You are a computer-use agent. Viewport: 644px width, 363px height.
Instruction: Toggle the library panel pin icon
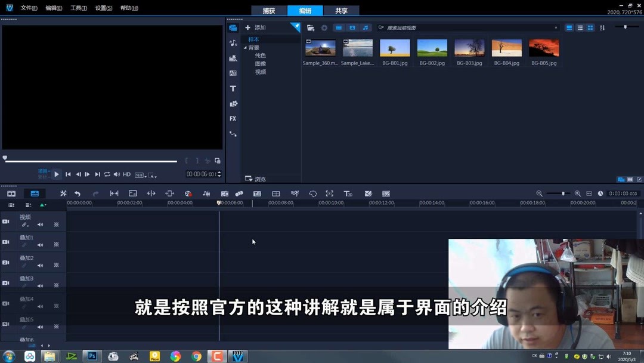(296, 27)
